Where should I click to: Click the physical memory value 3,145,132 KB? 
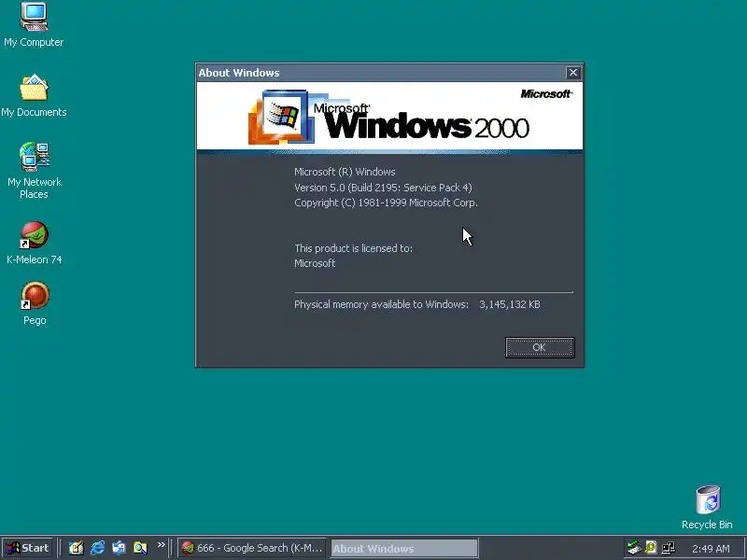(x=510, y=304)
